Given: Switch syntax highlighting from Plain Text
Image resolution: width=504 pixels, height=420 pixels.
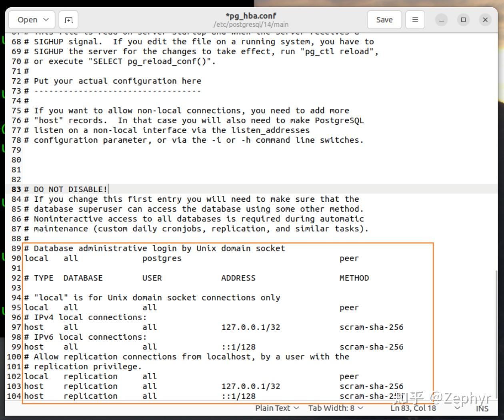Looking at the screenshot, I should pyautogui.click(x=274, y=408).
